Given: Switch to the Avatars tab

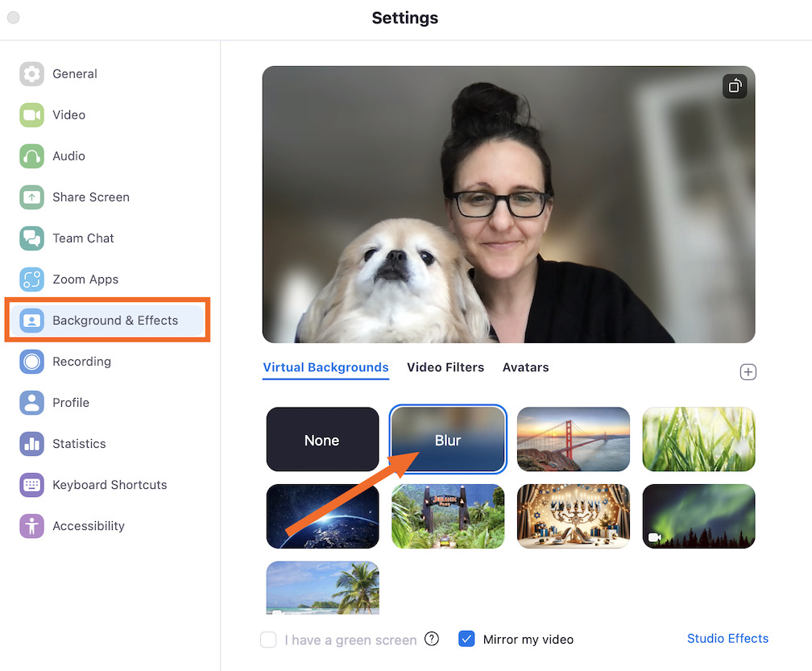Looking at the screenshot, I should coord(525,367).
